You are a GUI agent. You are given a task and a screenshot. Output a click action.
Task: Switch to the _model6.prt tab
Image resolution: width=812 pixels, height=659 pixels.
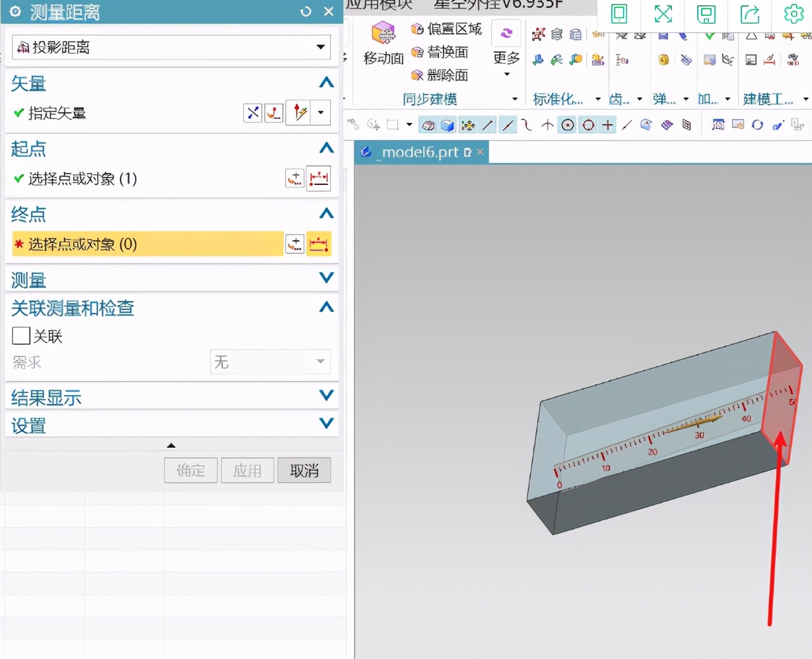click(423, 153)
